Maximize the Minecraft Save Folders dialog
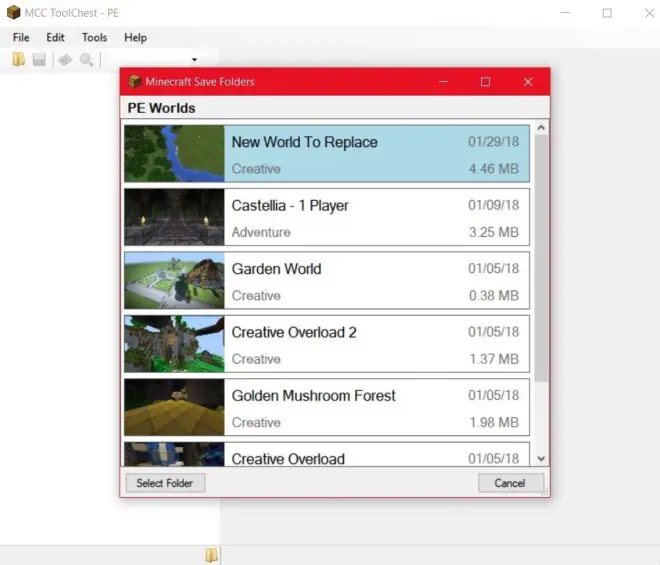 pyautogui.click(x=485, y=82)
